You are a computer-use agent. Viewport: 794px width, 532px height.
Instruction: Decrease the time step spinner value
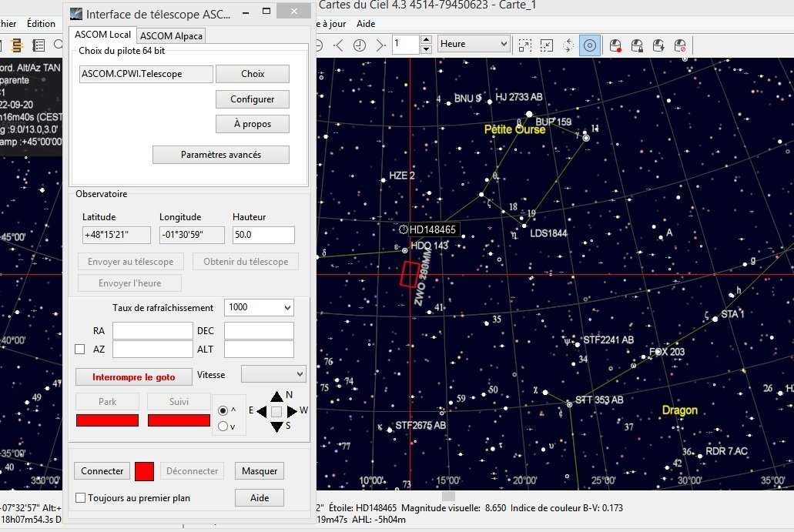pos(427,49)
